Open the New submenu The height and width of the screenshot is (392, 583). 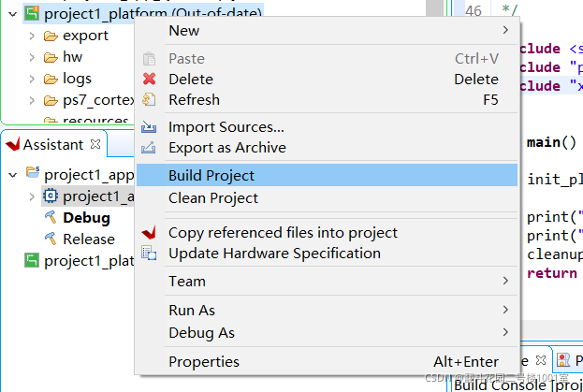pyautogui.click(x=327, y=31)
